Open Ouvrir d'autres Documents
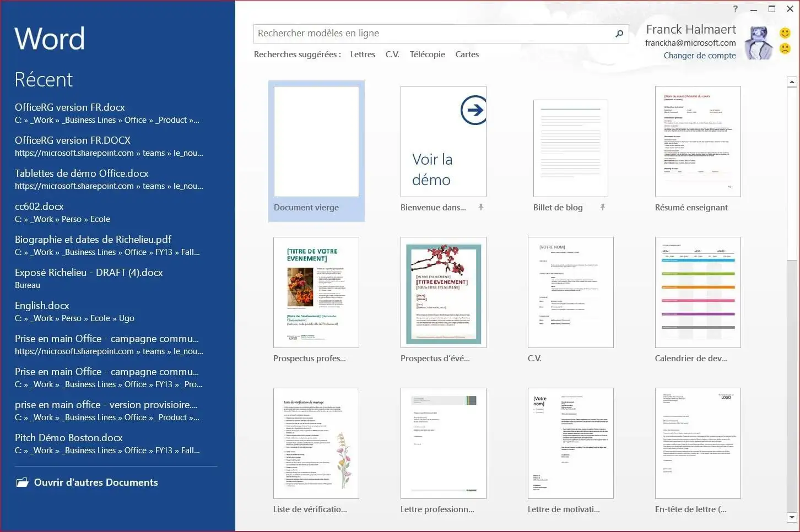 (x=96, y=482)
